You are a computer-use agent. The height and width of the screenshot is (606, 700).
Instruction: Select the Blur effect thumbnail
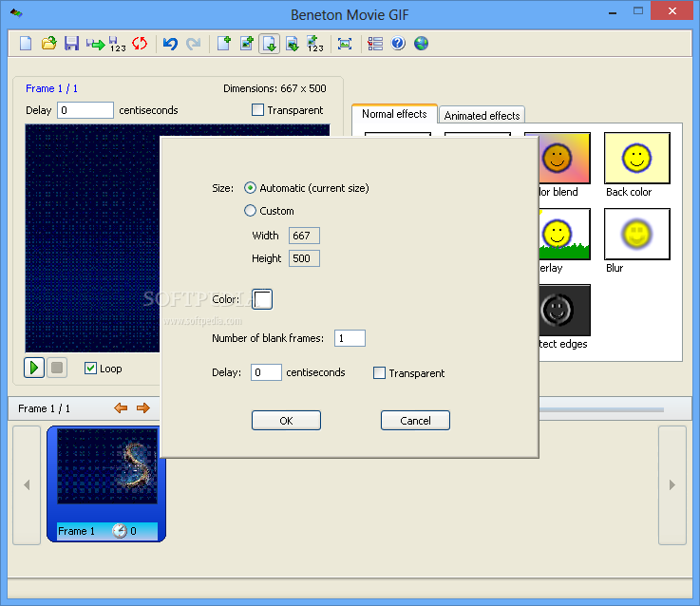pos(637,234)
